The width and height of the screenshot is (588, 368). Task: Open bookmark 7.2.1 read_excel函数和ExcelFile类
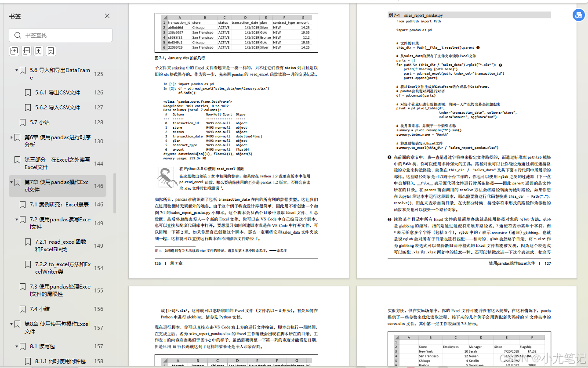click(x=61, y=245)
